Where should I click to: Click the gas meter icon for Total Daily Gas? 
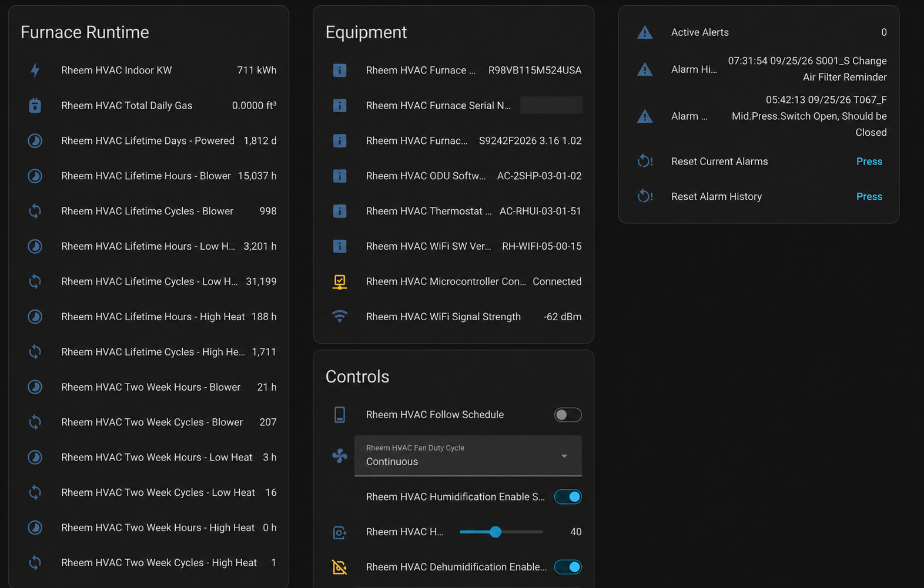(35, 106)
